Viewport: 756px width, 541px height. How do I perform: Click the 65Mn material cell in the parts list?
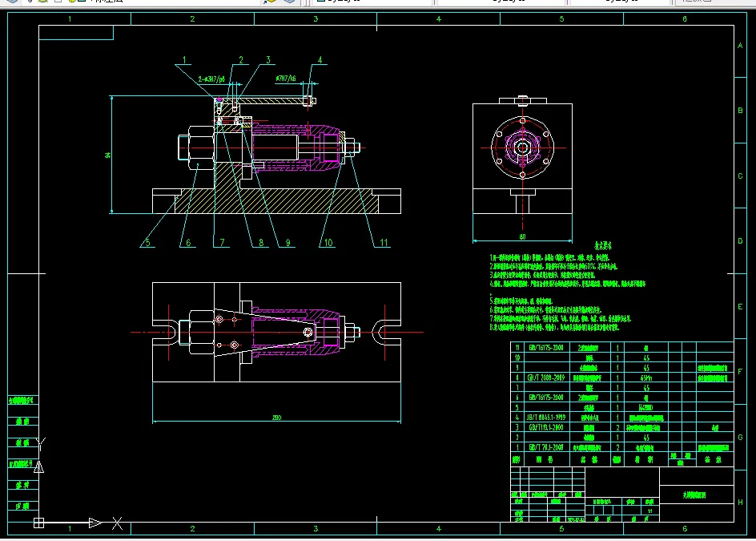click(x=646, y=377)
